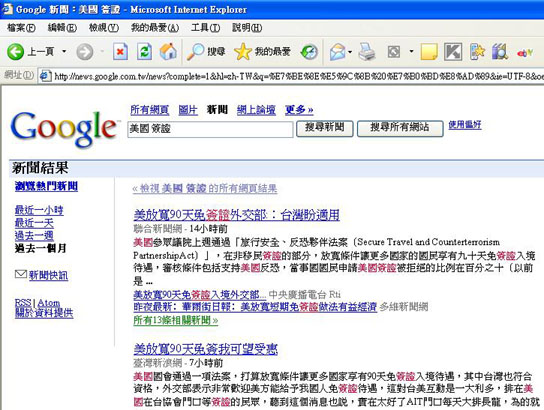
Task: Open the 昨夜最新：華爾街日報 story link
Action: (255, 307)
